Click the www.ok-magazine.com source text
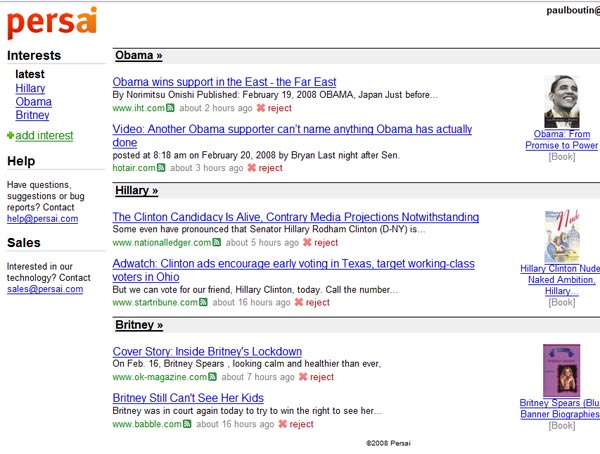Screen dimensions: 600x454 click(x=160, y=377)
